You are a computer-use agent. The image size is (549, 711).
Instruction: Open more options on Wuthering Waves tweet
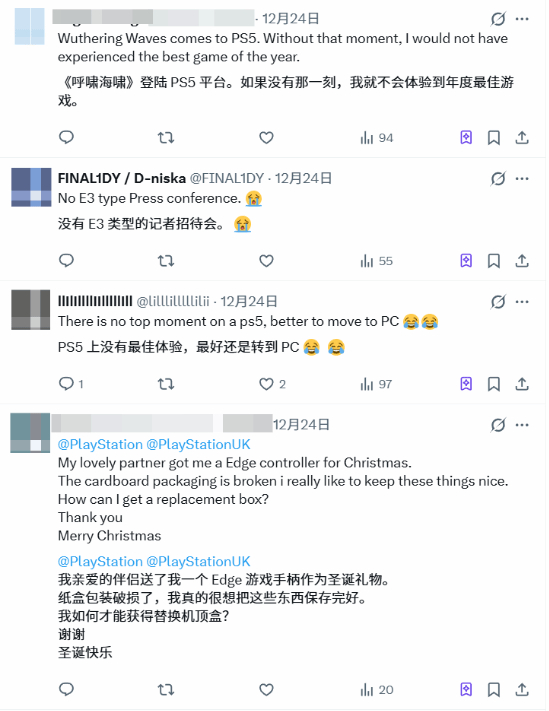point(522,19)
